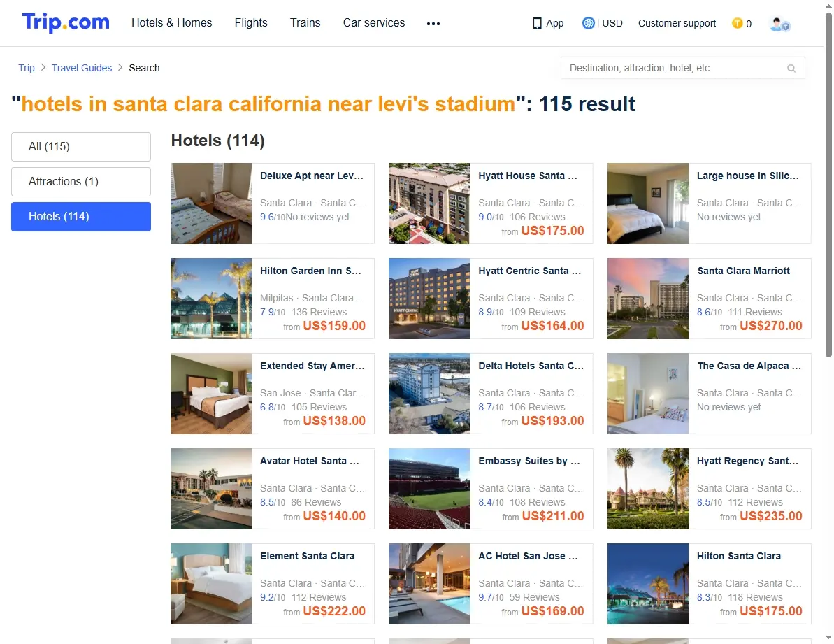
Task: Click the US$159.00 price
Action: click(x=334, y=326)
